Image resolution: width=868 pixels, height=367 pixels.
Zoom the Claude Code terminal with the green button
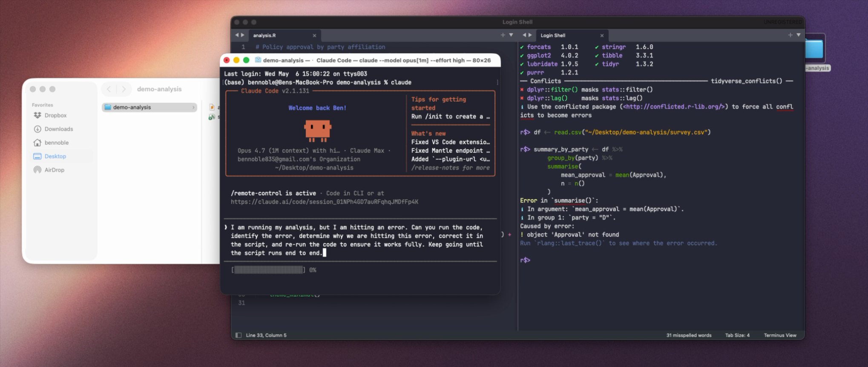click(246, 60)
